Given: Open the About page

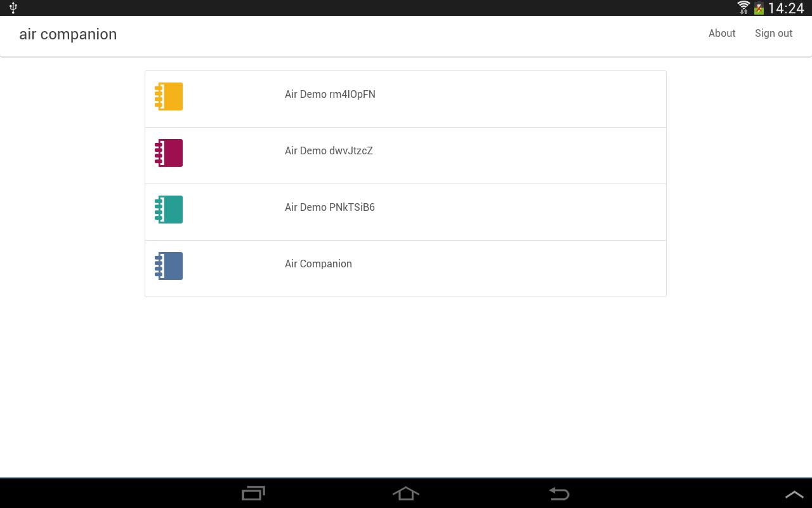Looking at the screenshot, I should (x=722, y=34).
